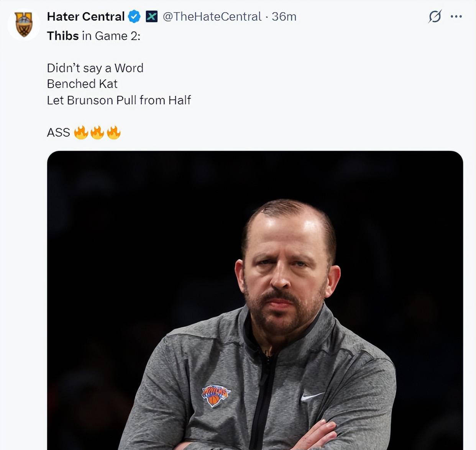Image resolution: width=476 pixels, height=450 pixels.
Task: Click the Nike swoosh on the jacket
Action: tap(312, 396)
